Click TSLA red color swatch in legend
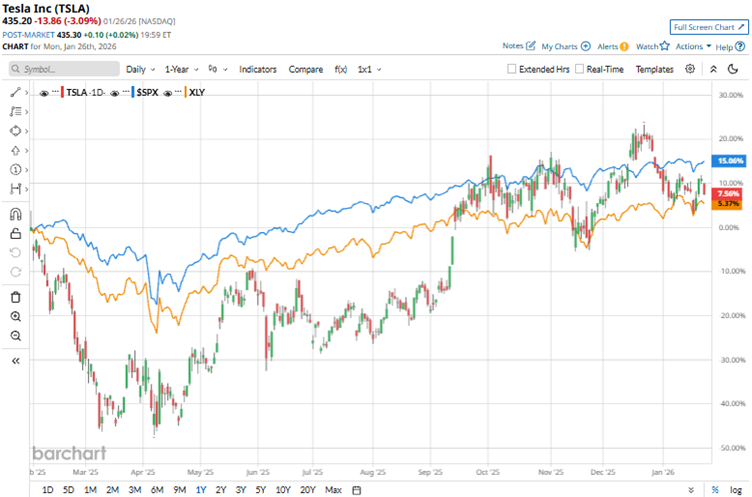 coord(62,92)
